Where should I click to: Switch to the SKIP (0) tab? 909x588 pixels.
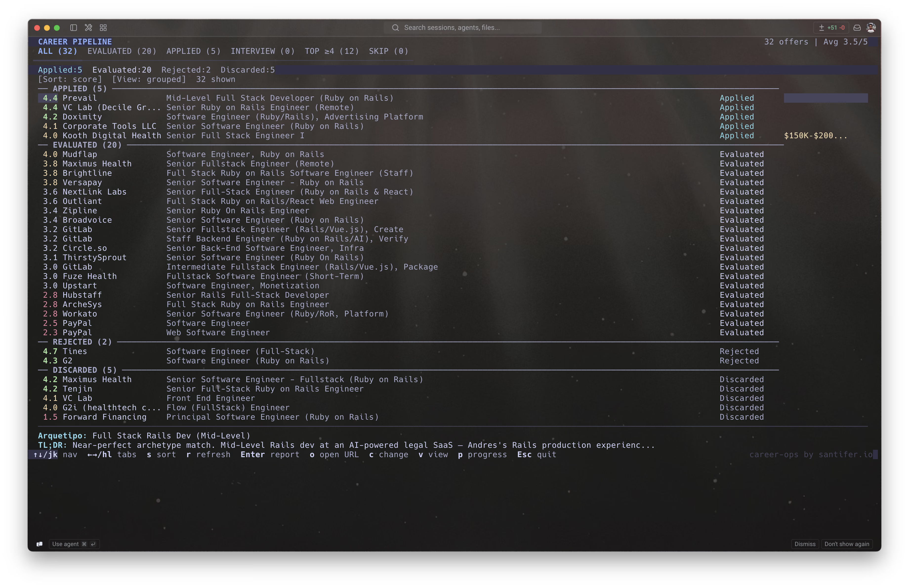389,51
